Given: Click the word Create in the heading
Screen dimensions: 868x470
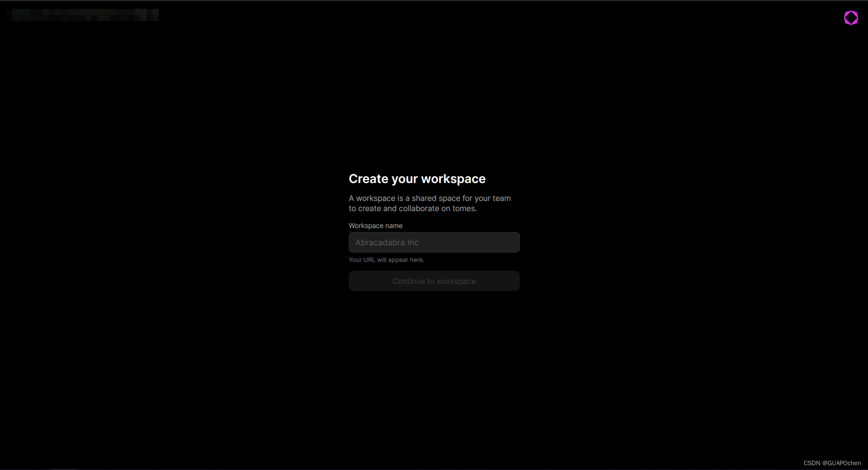Looking at the screenshot, I should coord(368,179).
